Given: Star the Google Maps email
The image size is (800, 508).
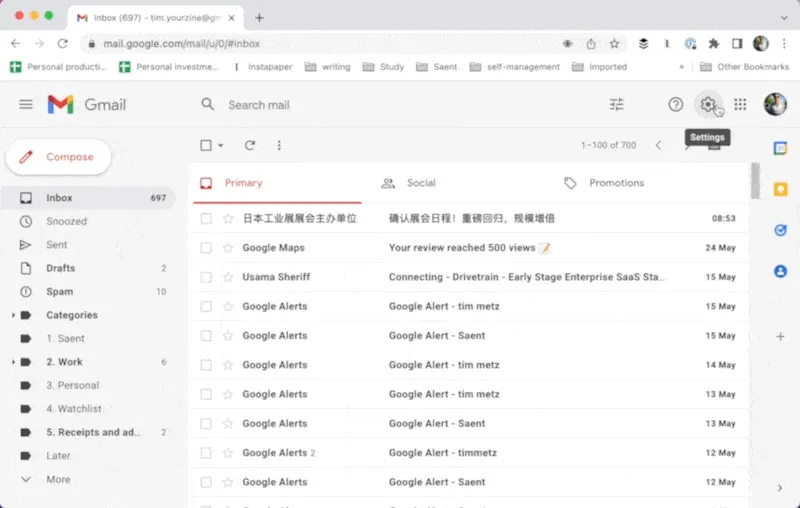Looking at the screenshot, I should coord(228,248).
